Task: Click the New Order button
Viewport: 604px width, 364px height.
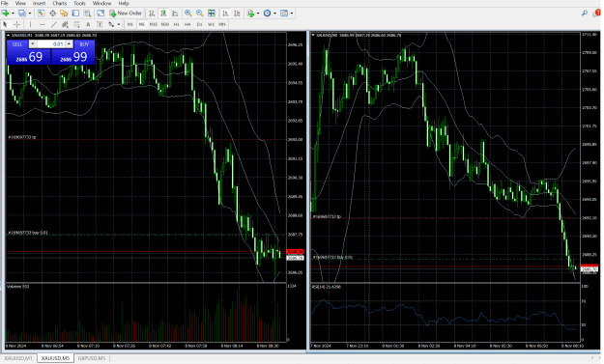Action: 126,14
